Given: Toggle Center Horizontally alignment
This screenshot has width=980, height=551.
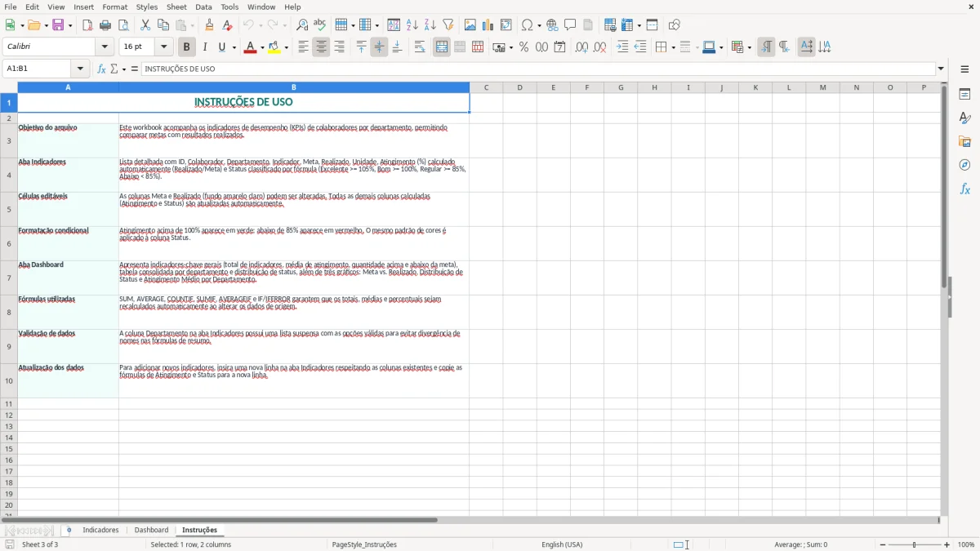Looking at the screenshot, I should [x=321, y=47].
